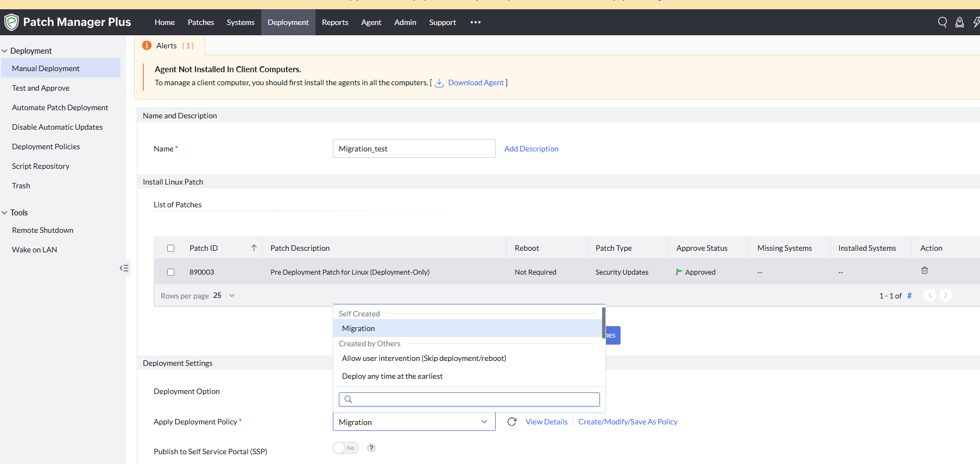Click the refresh icon beside deployment policy
This screenshot has width=980, height=464.
tap(511, 422)
